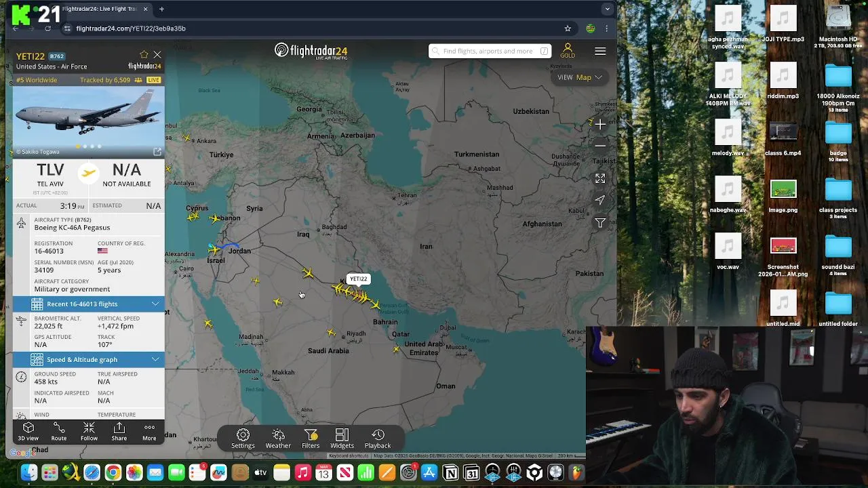Screen dimensions: 868x488
Task: Open aircraft photo in external link
Action: click(x=157, y=152)
